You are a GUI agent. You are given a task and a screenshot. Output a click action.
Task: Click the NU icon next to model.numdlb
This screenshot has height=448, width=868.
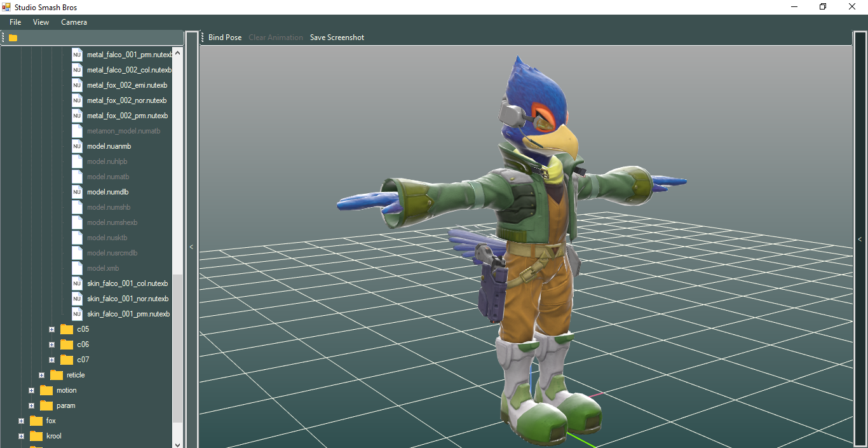pyautogui.click(x=77, y=192)
